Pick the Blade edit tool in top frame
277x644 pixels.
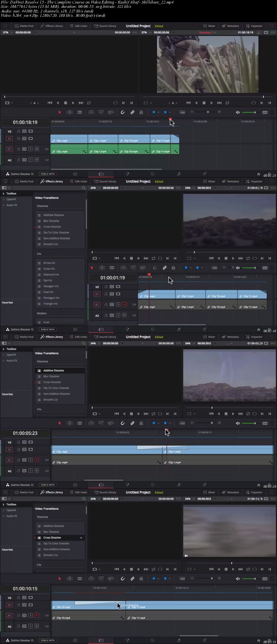(x=80, y=112)
